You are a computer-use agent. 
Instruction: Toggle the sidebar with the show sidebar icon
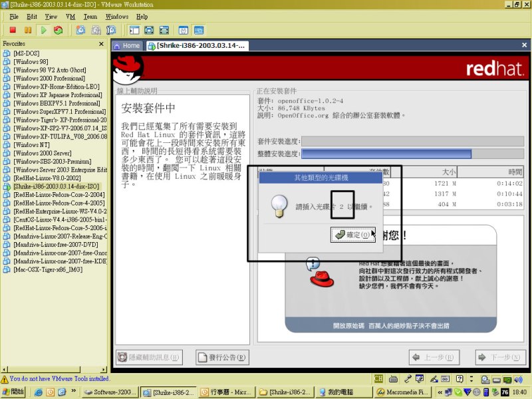point(134,30)
